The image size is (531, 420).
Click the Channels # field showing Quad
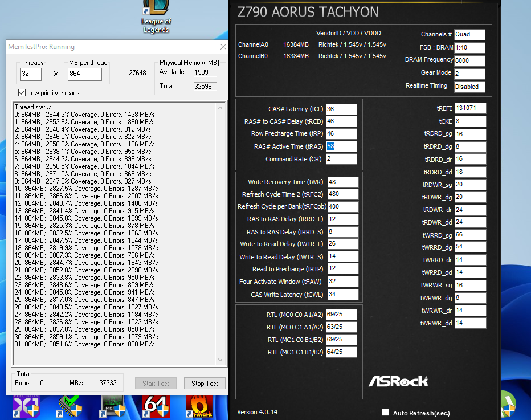click(x=469, y=35)
